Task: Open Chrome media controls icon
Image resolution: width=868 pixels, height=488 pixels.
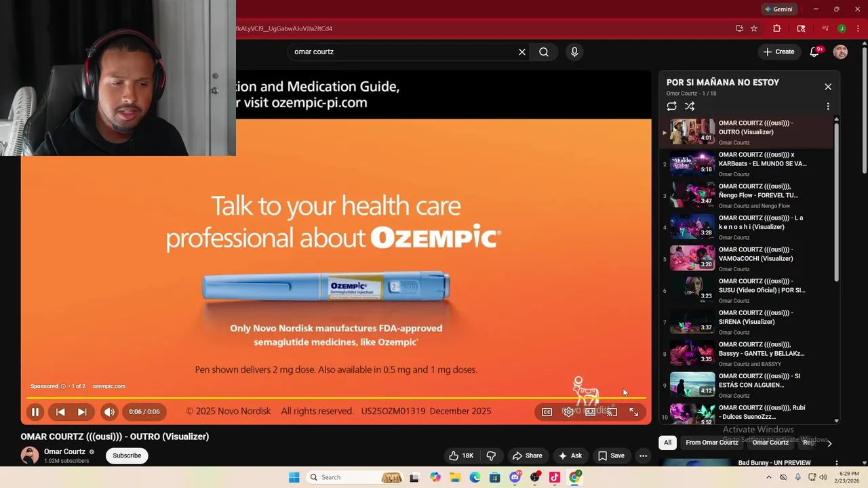Action: coord(825,28)
